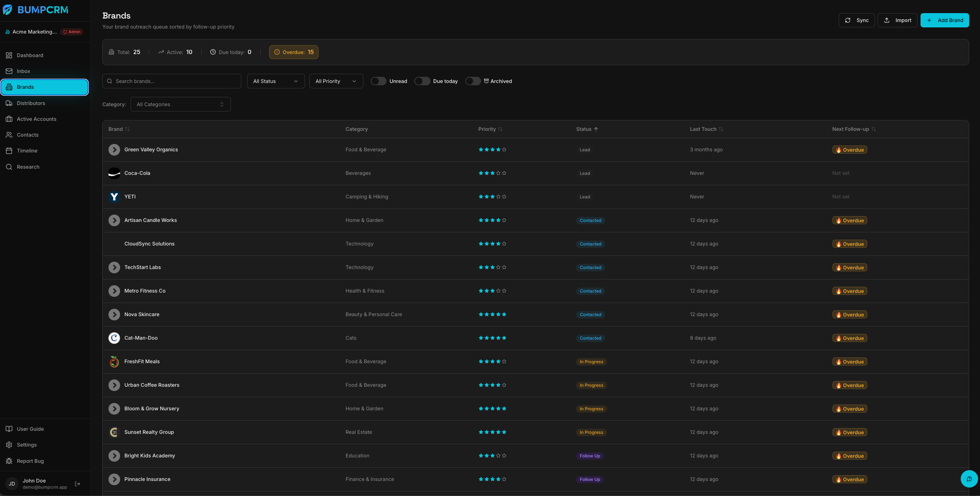Viewport: 980px width, 496px height.
Task: Open Distributors in sidebar
Action: [x=44, y=103]
